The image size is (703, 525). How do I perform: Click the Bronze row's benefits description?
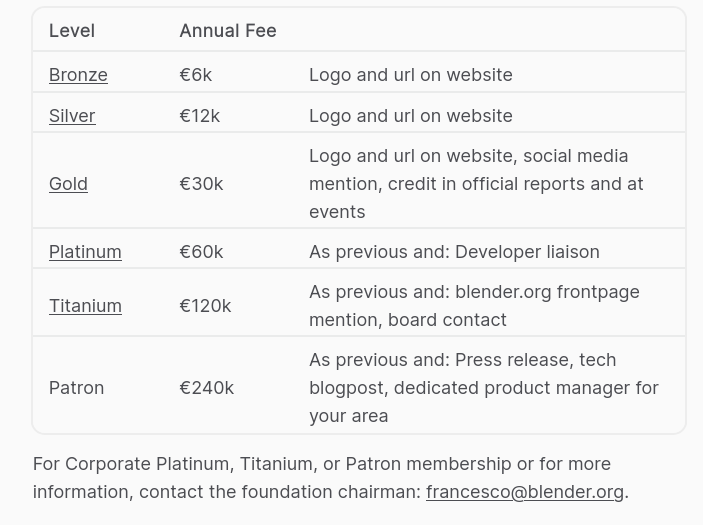point(411,75)
